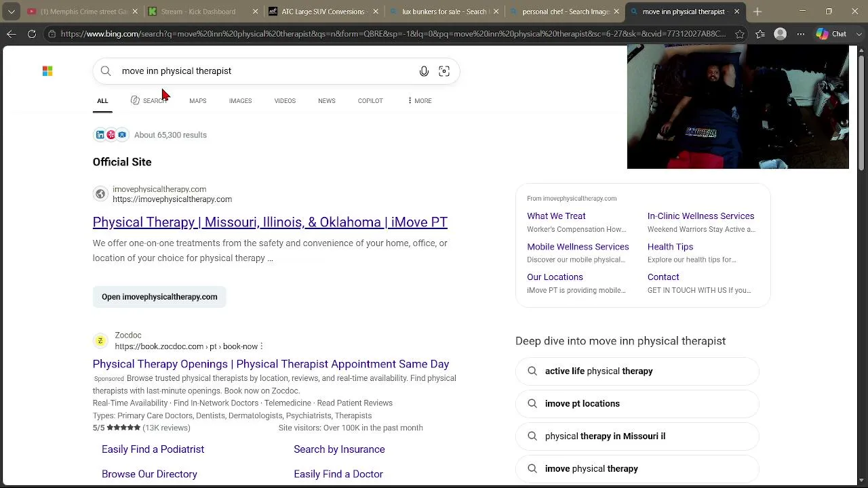The image size is (868, 488).
Task: Start voice search with microphone icon
Action: click(x=424, y=71)
